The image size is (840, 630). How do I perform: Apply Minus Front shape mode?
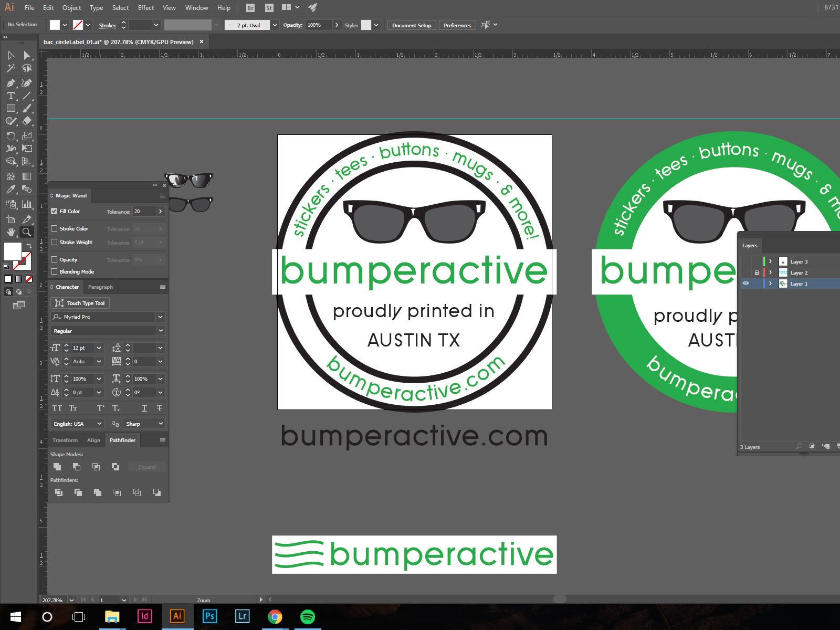click(77, 467)
